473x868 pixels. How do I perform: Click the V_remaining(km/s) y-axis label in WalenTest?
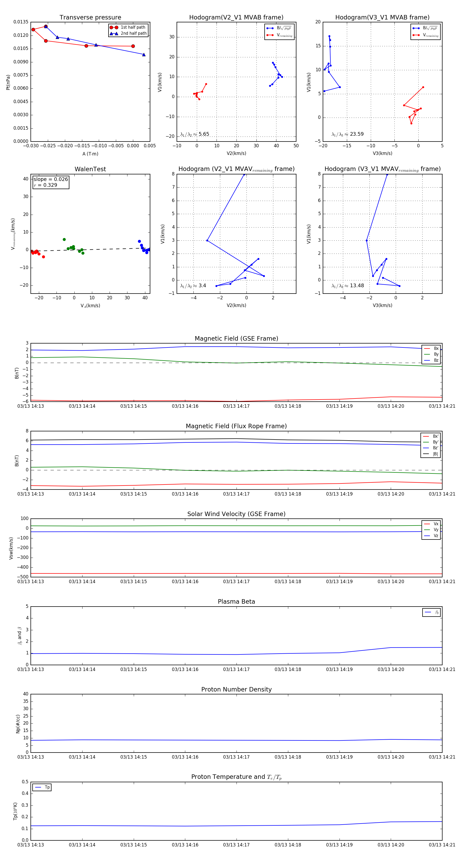pos(13,234)
